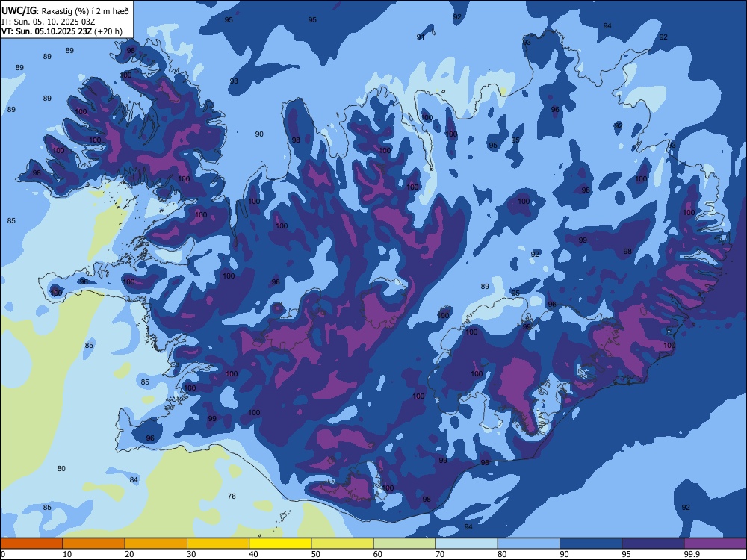Select the '30' legend tick label
Image resolution: width=747 pixels, height=560 pixels.
click(191, 554)
